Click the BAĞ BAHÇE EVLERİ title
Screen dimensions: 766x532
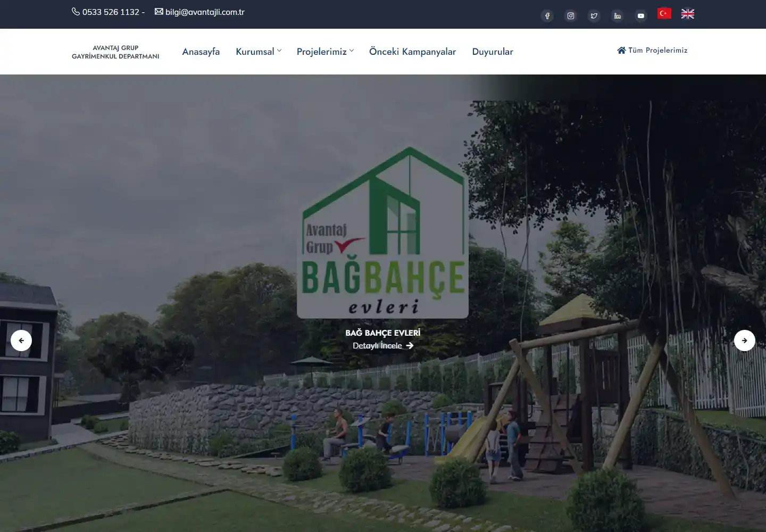[383, 333]
